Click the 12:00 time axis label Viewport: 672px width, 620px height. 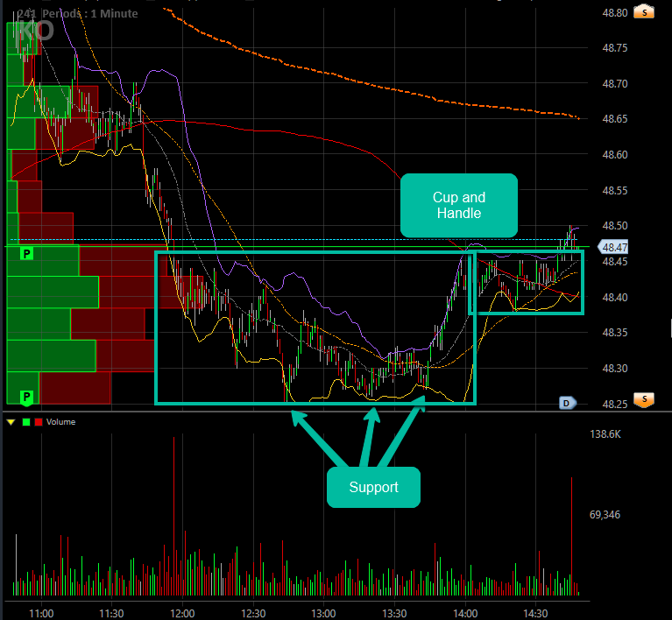click(x=182, y=614)
